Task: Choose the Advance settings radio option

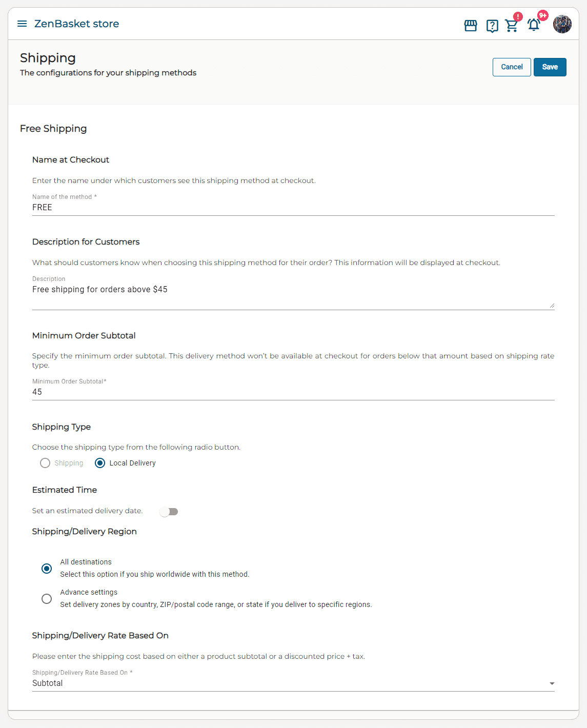Action: pyautogui.click(x=47, y=599)
